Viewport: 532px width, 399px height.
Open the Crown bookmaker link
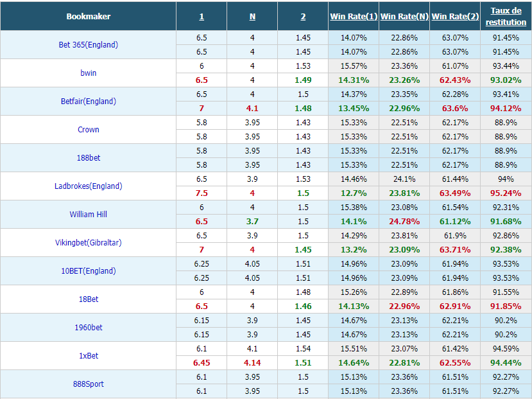88,129
